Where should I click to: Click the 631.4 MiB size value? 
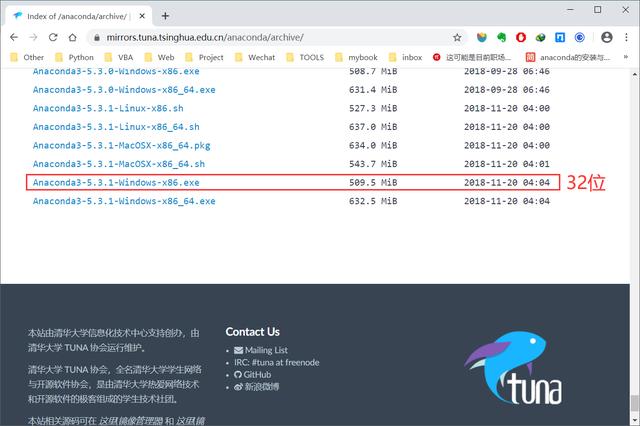point(373,90)
